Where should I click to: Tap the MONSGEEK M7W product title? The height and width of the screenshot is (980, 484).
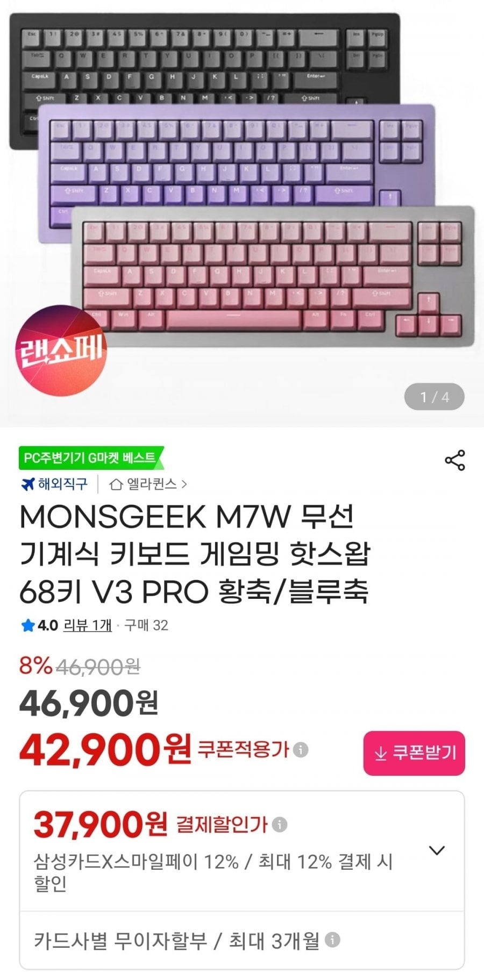pyautogui.click(x=195, y=554)
